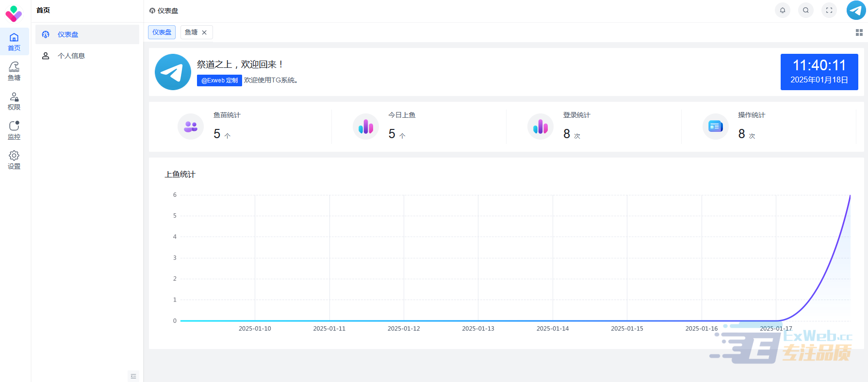Open the 监控 monitoring sidebar section
The image size is (868, 382).
14,130
